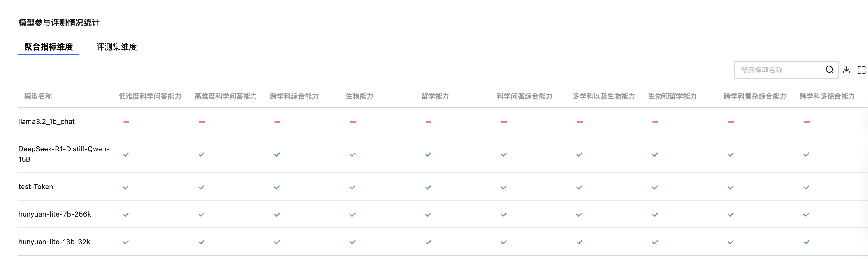This screenshot has height=259, width=868.
Task: Click the hunyuan-lite-13b-32k model name
Action: click(x=54, y=242)
